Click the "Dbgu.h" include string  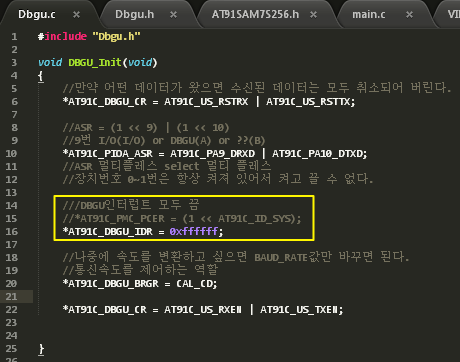click(x=116, y=36)
